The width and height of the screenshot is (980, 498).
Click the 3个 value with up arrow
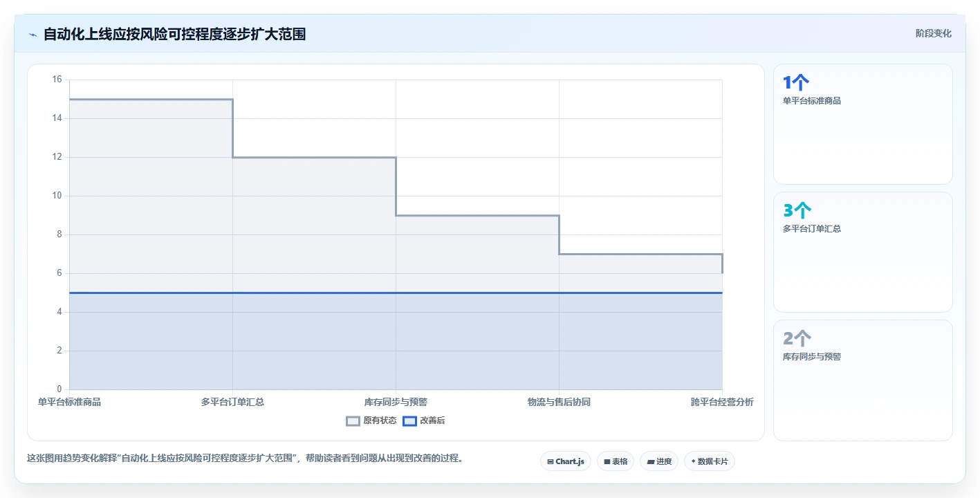[x=797, y=211]
